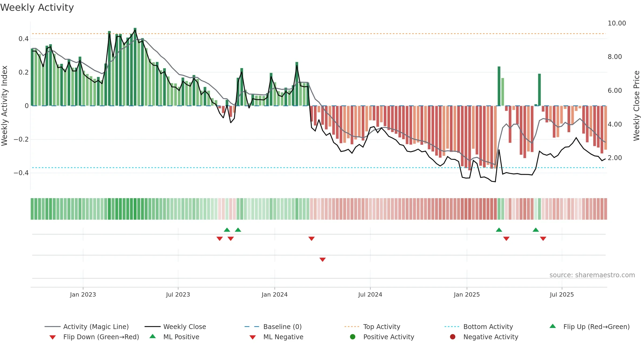Image resolution: width=644 pixels, height=362 pixels.
Task: Click the Weekly Close legend label
Action: [x=185, y=327]
